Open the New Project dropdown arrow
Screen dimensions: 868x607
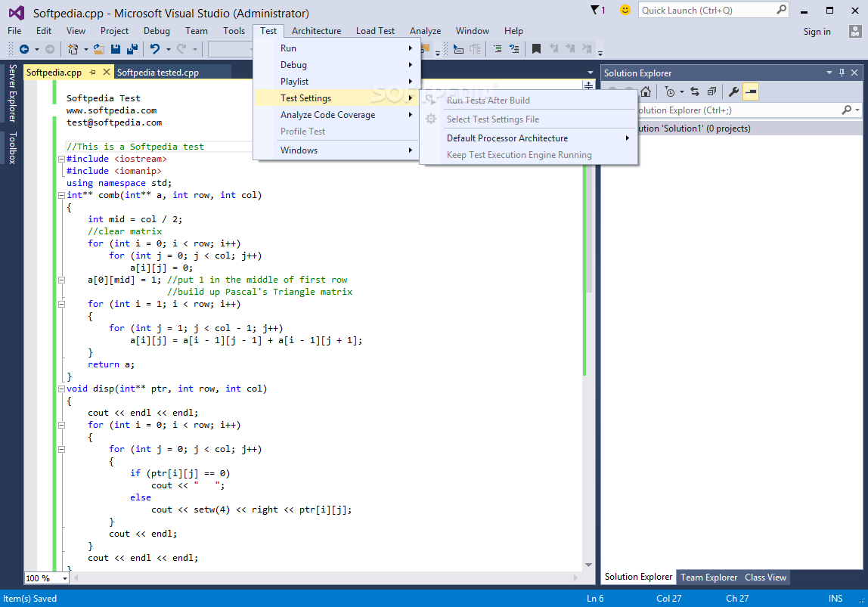[85, 49]
